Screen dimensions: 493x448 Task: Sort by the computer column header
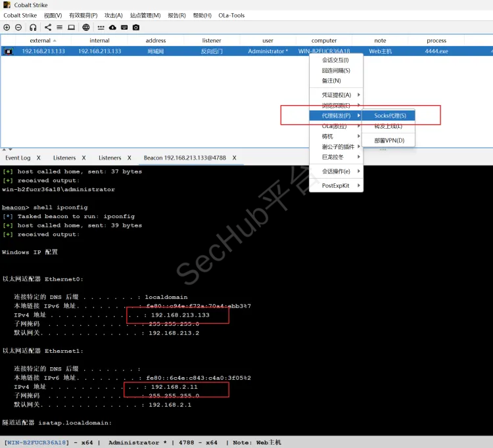coord(324,41)
